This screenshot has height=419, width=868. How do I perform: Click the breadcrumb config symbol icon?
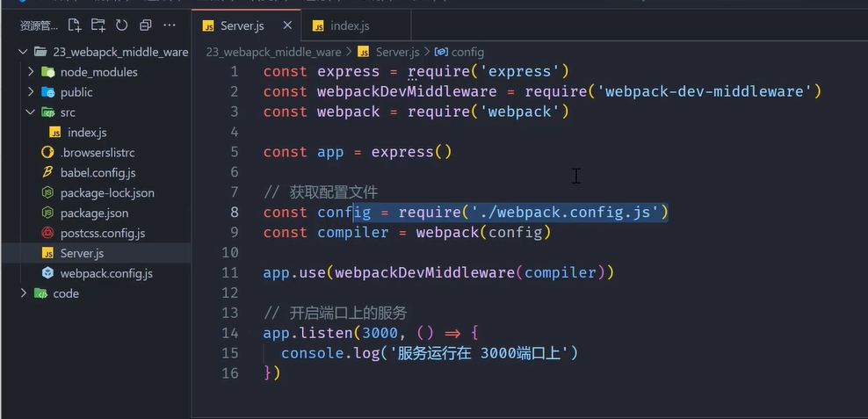coord(441,52)
